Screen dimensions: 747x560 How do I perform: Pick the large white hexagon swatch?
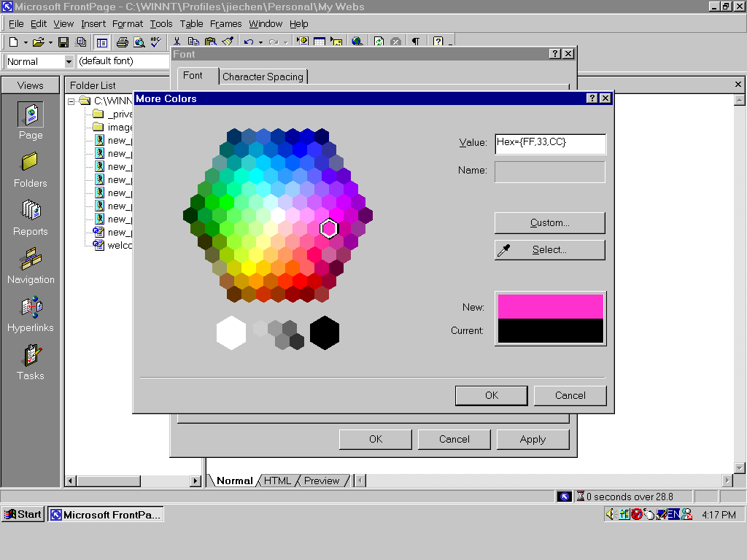coord(231,332)
